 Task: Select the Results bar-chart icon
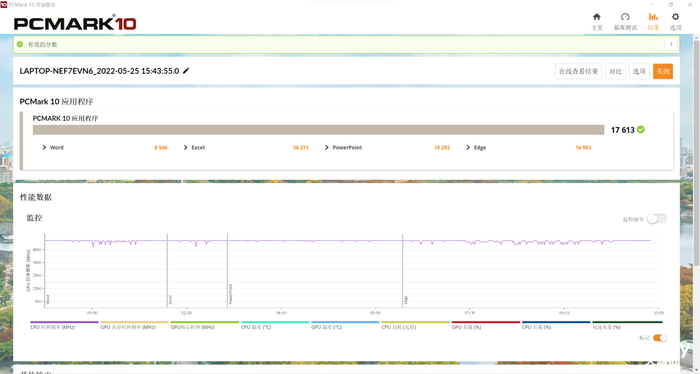[653, 17]
